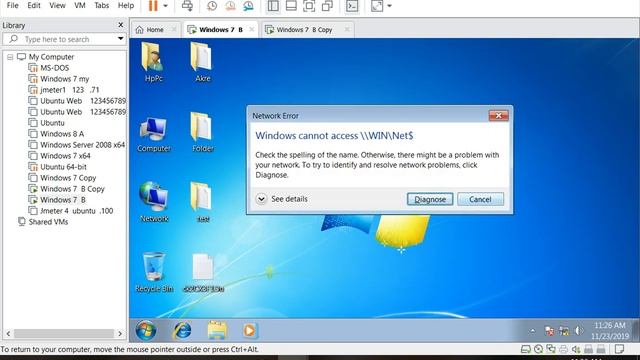Viewport: 640px width, 360px height.
Task: Select the desktop icon named Folder
Action: 202,132
